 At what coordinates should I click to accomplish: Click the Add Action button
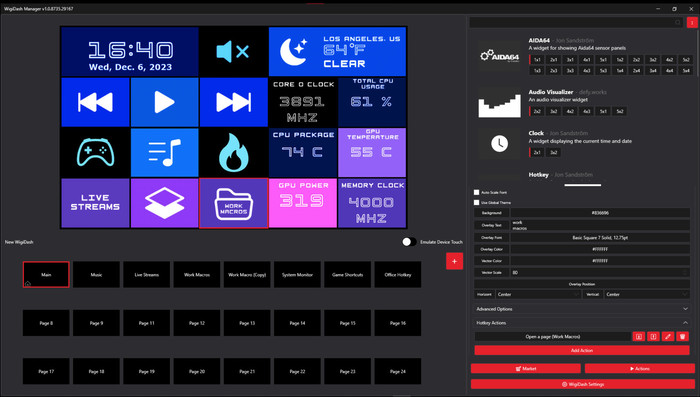582,351
